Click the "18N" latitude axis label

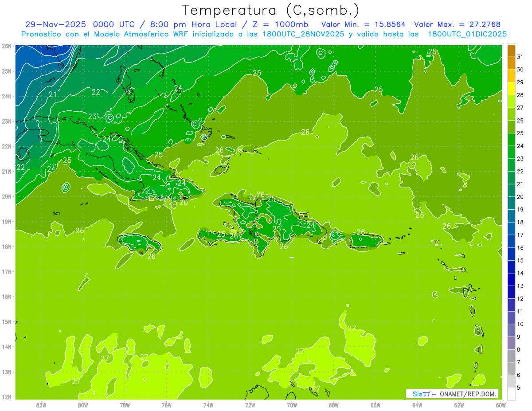(x=7, y=247)
